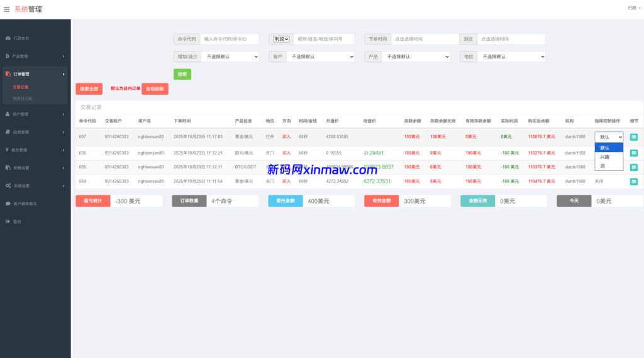
Task: Expand the 投资管理 submenu arrow
Action: (64, 133)
